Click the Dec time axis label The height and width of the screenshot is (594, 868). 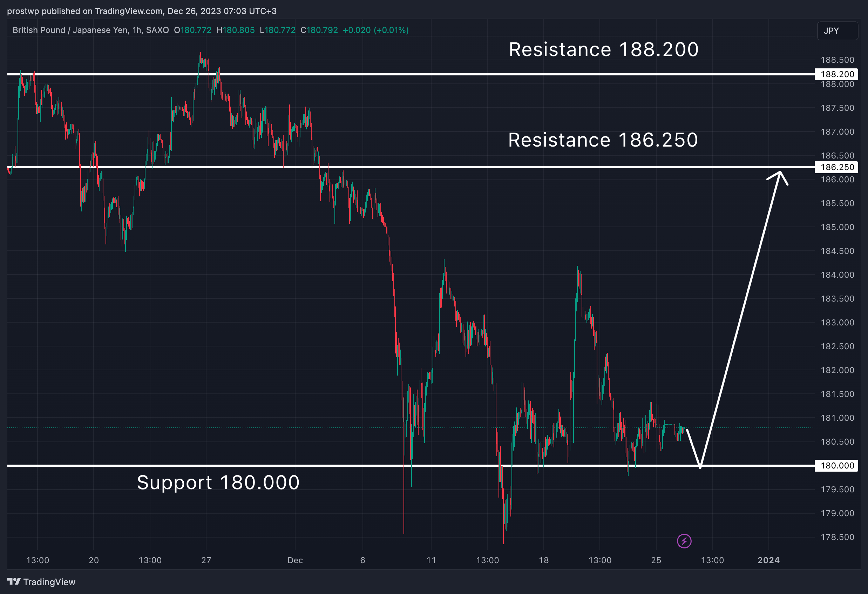point(295,560)
